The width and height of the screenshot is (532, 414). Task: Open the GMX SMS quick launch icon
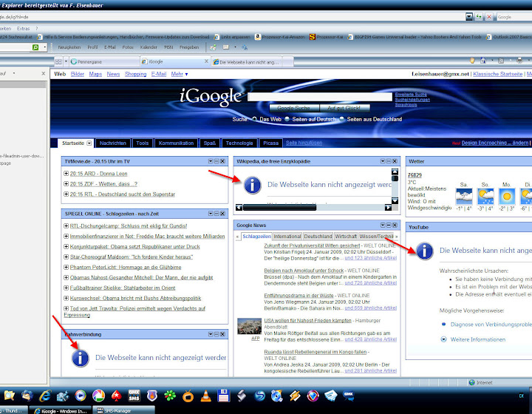coord(134,396)
